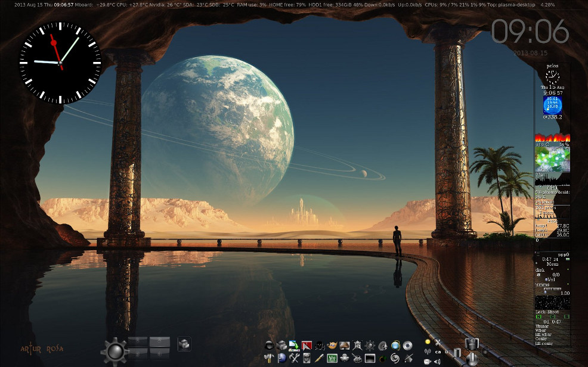Click the Lock button in the side monitor

pos(540,312)
